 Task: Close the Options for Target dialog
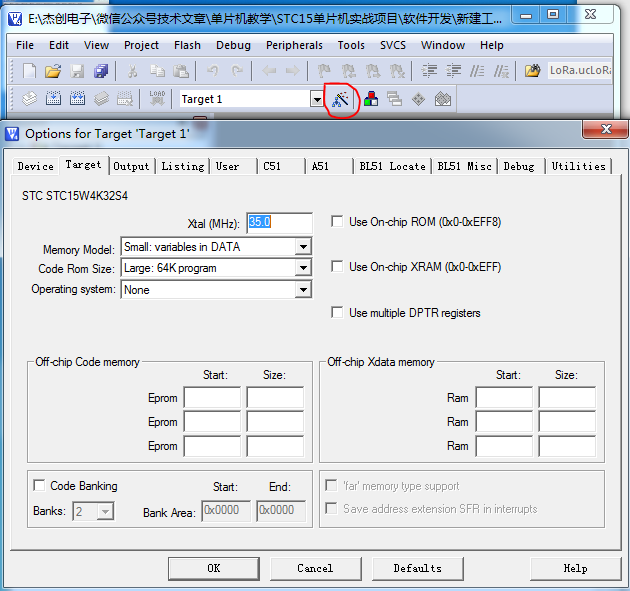pyautogui.click(x=606, y=129)
